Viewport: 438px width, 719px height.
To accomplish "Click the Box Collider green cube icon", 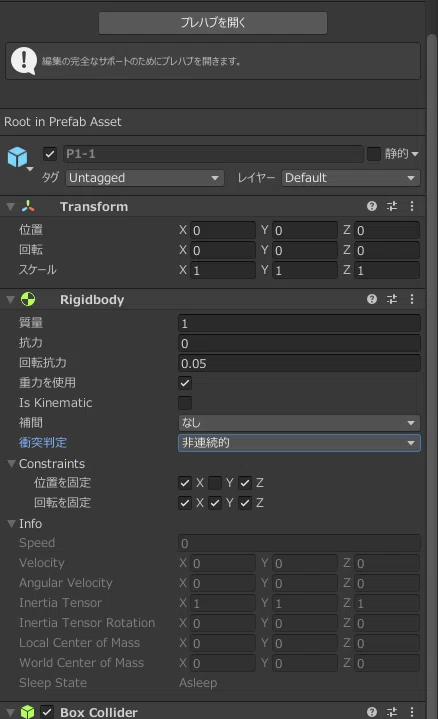I will click(28, 712).
